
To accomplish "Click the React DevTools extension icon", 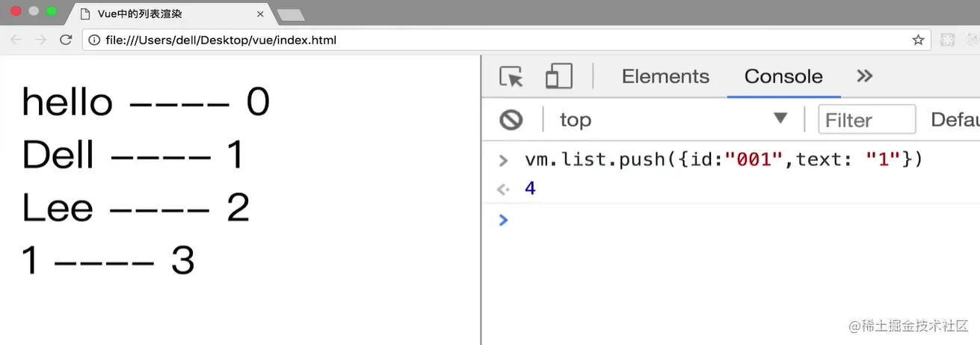I will [x=947, y=40].
